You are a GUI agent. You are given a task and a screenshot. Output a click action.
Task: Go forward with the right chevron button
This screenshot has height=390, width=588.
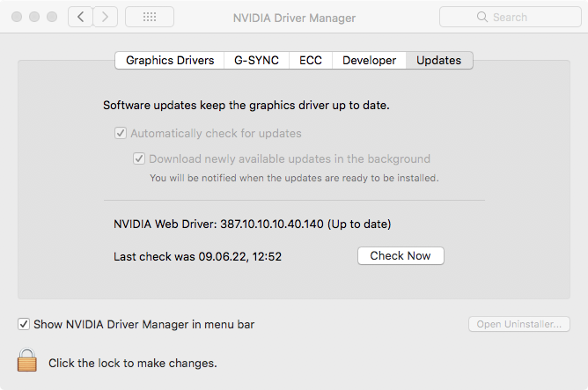point(106,17)
